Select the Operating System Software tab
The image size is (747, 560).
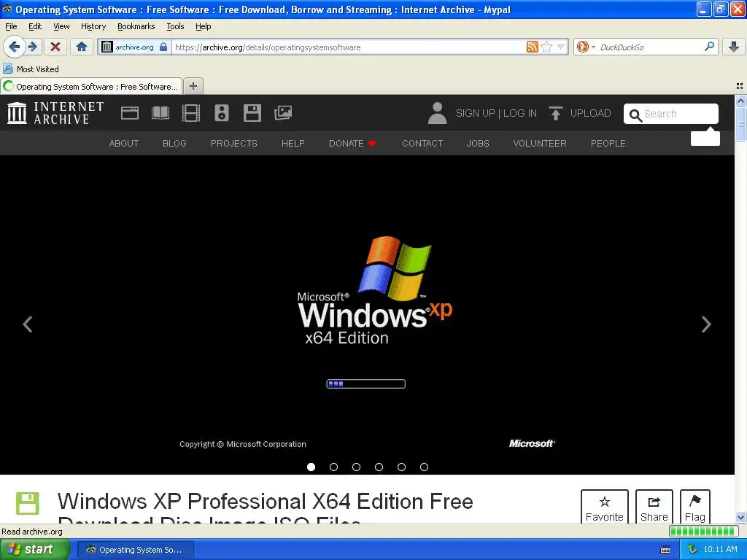pyautogui.click(x=91, y=87)
